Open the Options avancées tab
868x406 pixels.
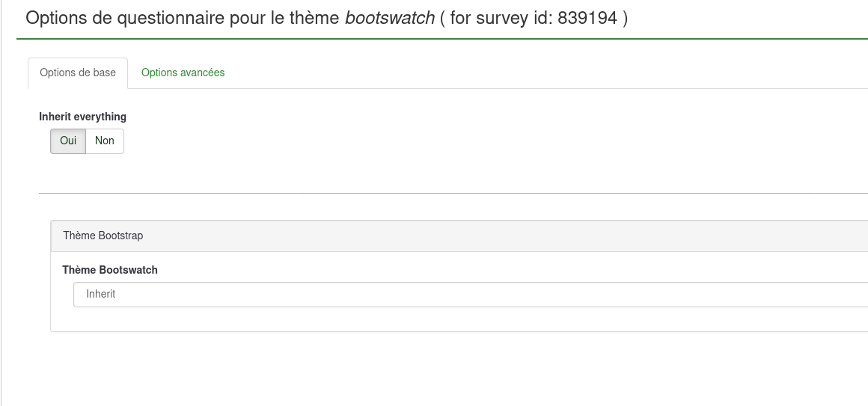point(183,73)
